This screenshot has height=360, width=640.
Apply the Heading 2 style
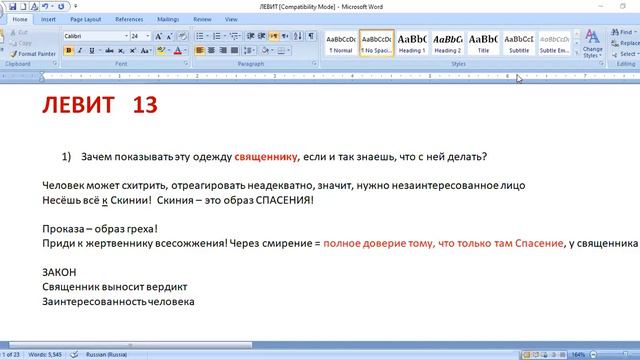(x=448, y=43)
